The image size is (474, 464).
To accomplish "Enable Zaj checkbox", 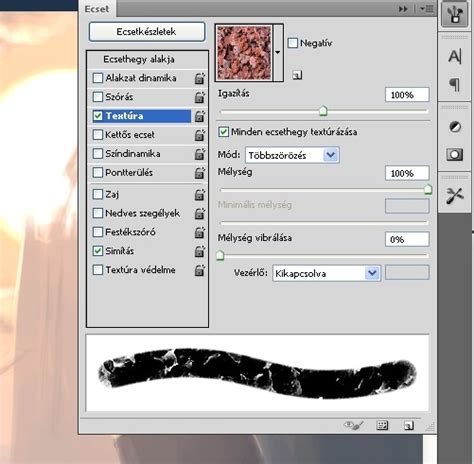I will pyautogui.click(x=98, y=194).
